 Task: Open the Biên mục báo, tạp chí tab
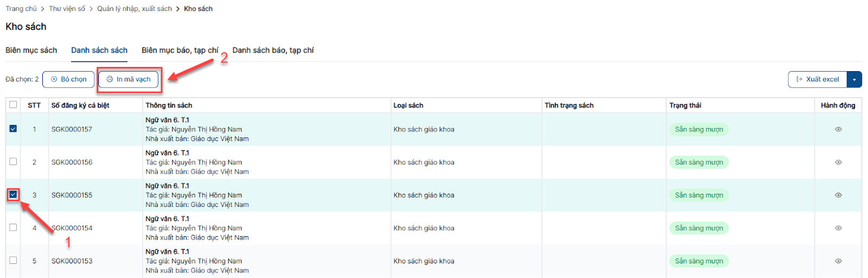180,50
